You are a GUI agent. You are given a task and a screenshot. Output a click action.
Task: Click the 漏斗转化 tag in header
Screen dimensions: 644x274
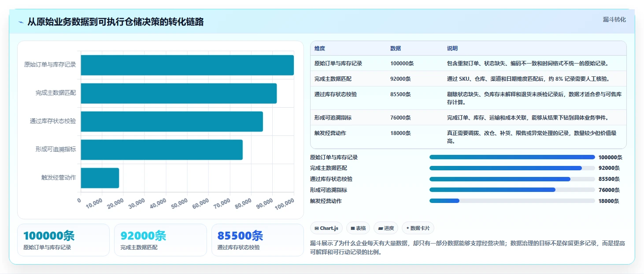click(614, 19)
